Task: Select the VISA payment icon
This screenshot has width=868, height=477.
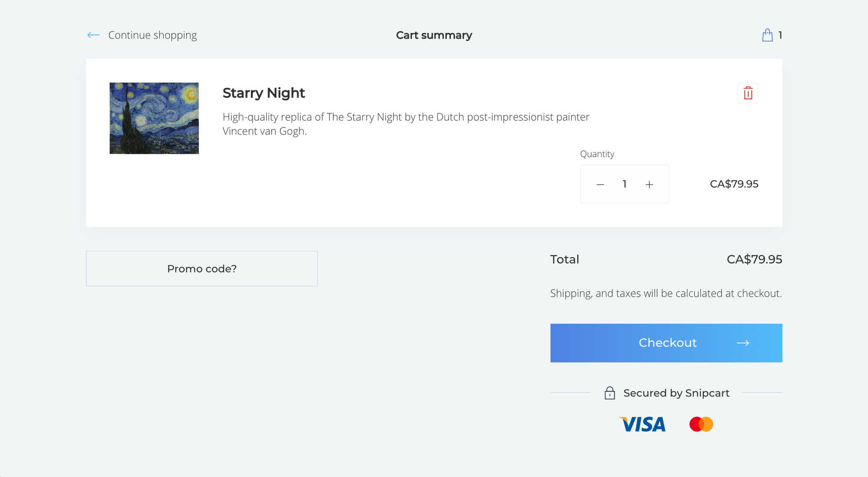Action: (x=642, y=424)
